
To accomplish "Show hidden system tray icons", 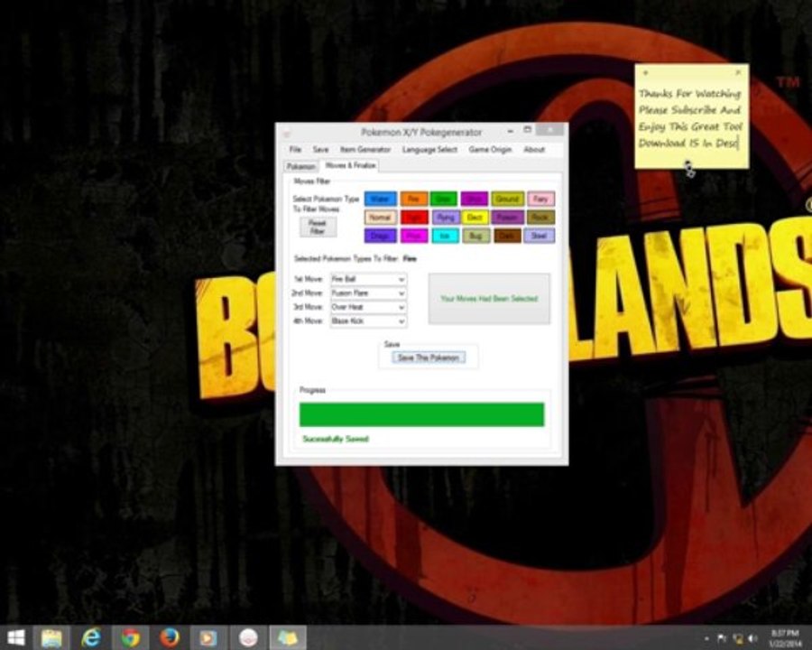I will 706,638.
